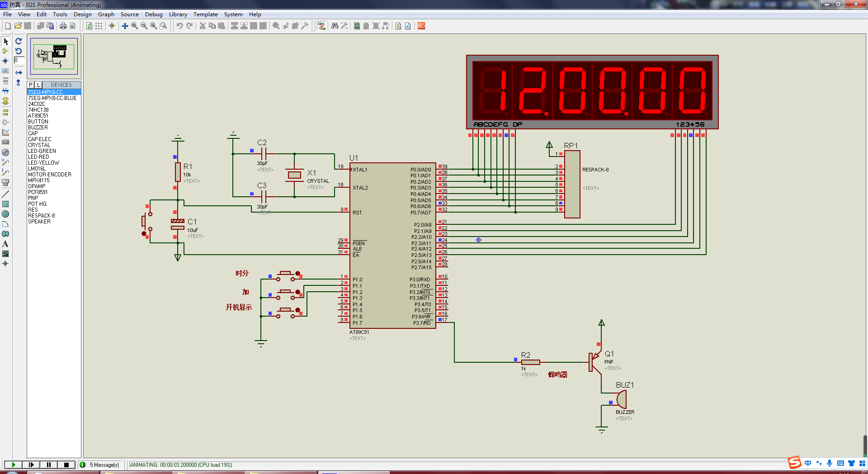Click the bill of materials icon
This screenshot has width=868, height=474.
point(398,26)
